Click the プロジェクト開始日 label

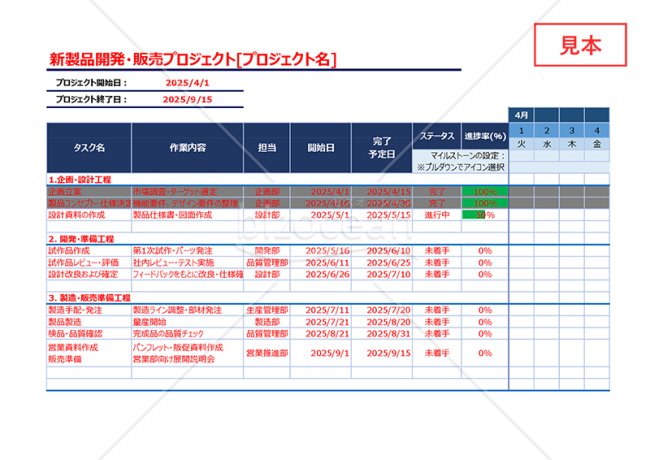[91, 82]
